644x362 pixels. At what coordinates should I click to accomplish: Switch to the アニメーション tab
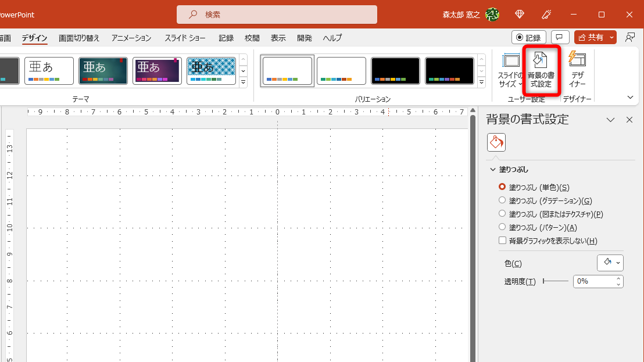click(131, 38)
